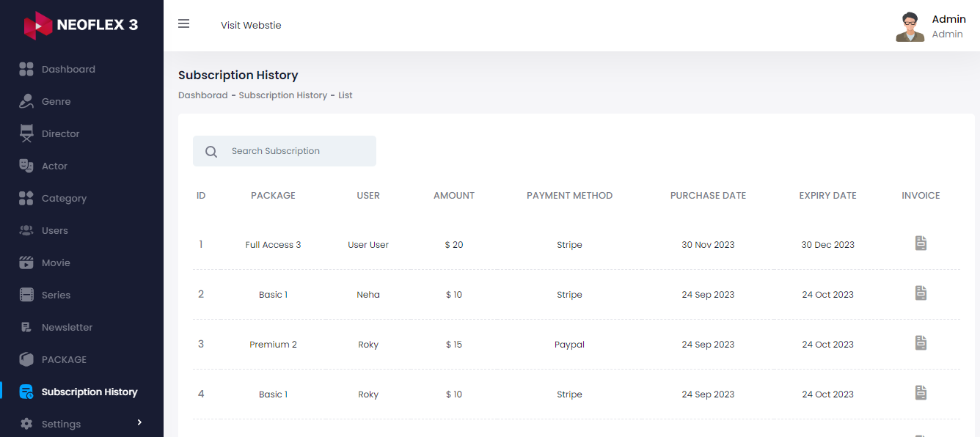980x437 pixels.
Task: Click the Visit Webstie link
Action: 251,25
